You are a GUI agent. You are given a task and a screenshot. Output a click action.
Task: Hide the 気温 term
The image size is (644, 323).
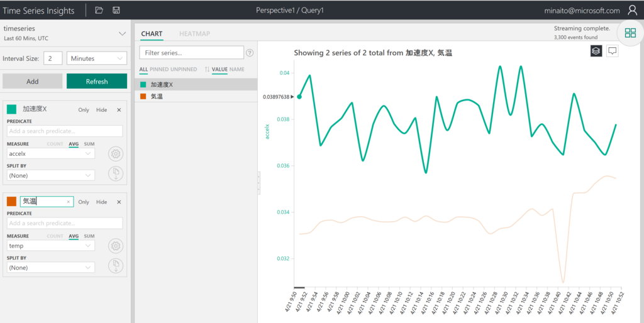[101, 202]
